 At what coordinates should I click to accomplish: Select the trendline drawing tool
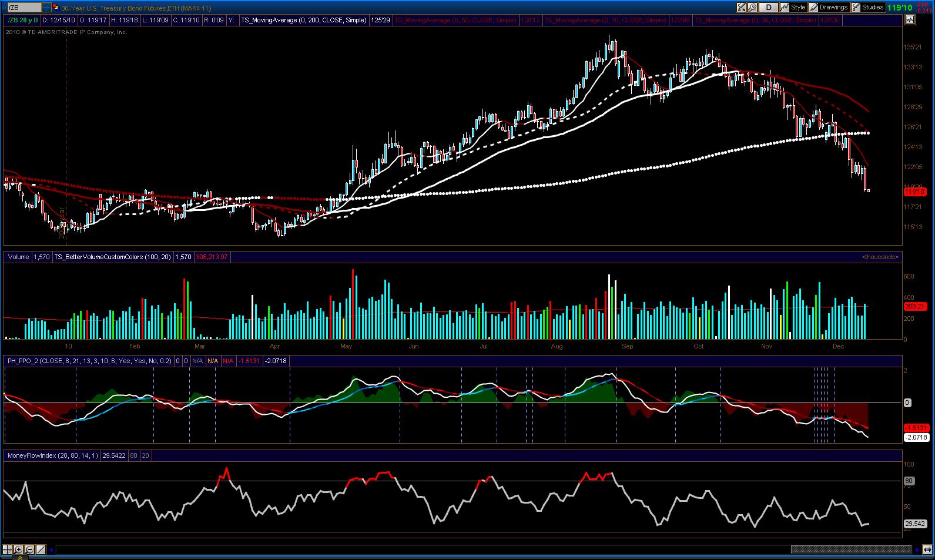click(41, 550)
